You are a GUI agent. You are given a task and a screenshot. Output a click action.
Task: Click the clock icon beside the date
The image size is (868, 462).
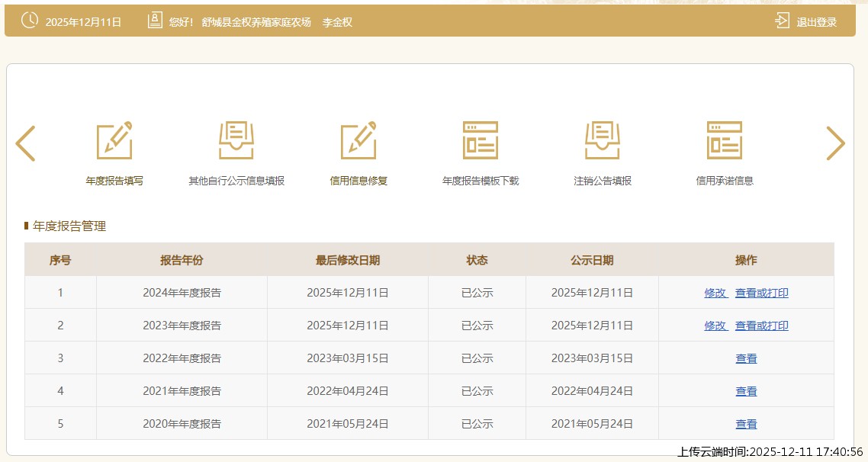point(30,21)
